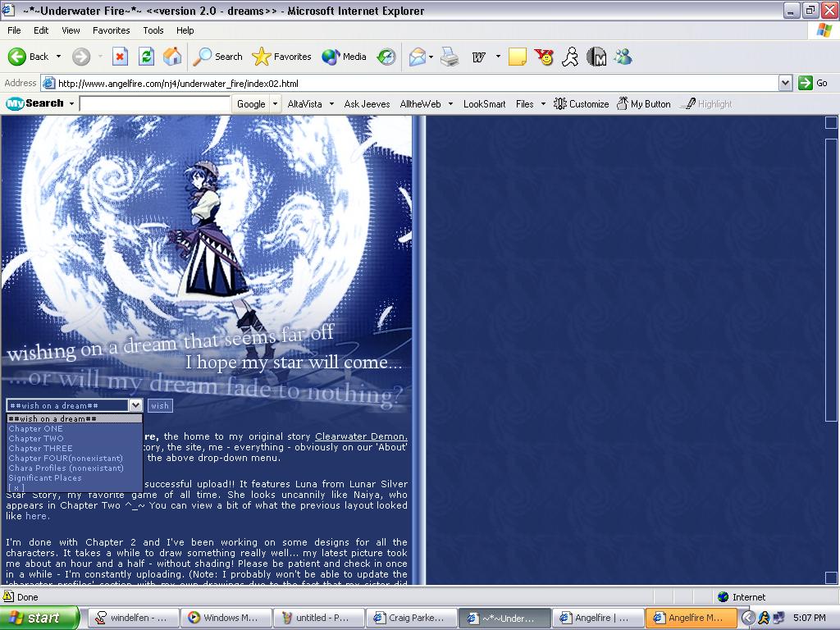Click the Go button
840x630 pixels.
(813, 83)
